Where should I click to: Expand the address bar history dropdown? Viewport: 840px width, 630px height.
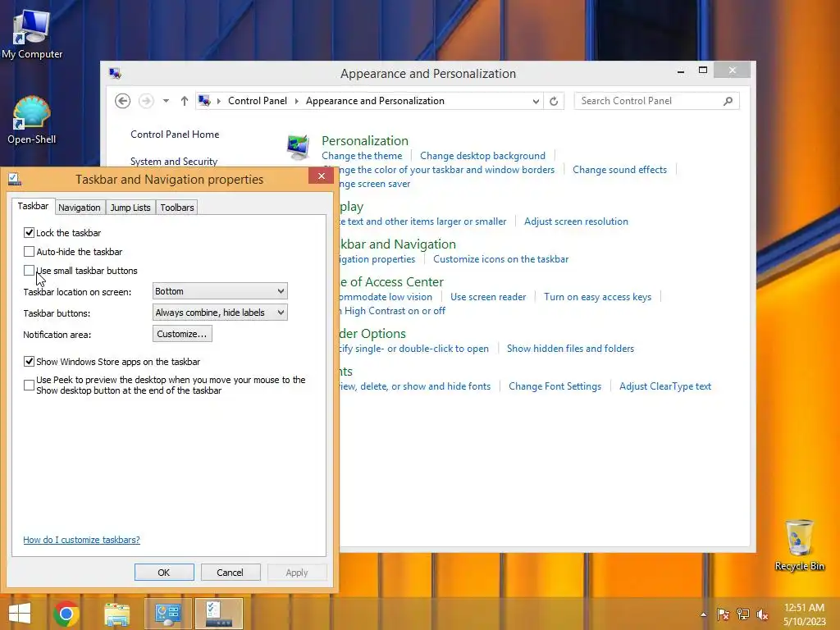click(x=536, y=101)
